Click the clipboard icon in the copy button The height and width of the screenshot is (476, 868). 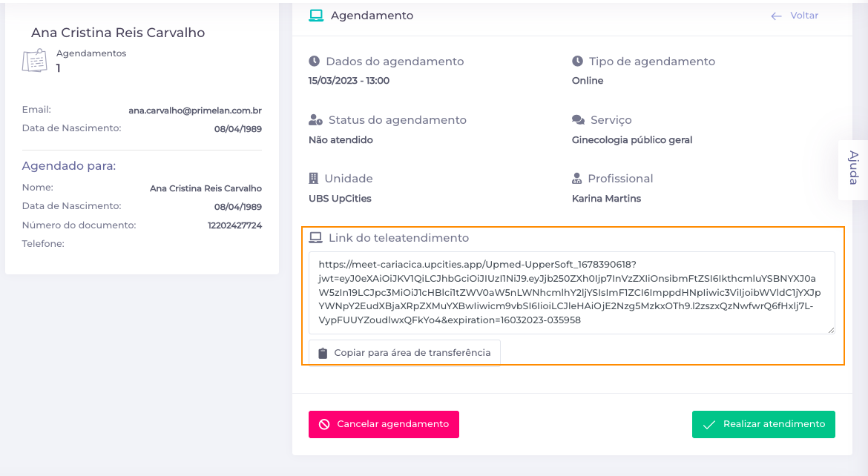click(x=323, y=353)
